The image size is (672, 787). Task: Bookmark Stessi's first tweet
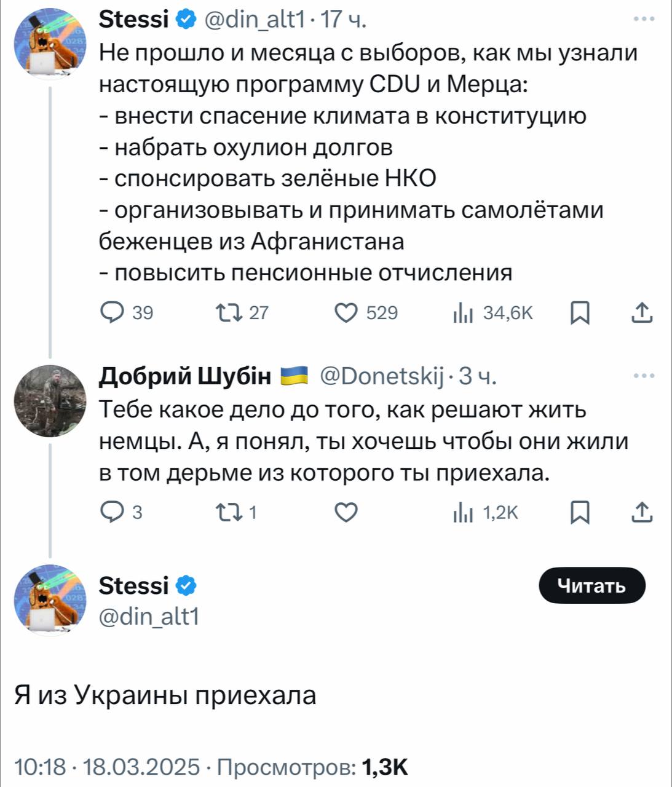[580, 314]
